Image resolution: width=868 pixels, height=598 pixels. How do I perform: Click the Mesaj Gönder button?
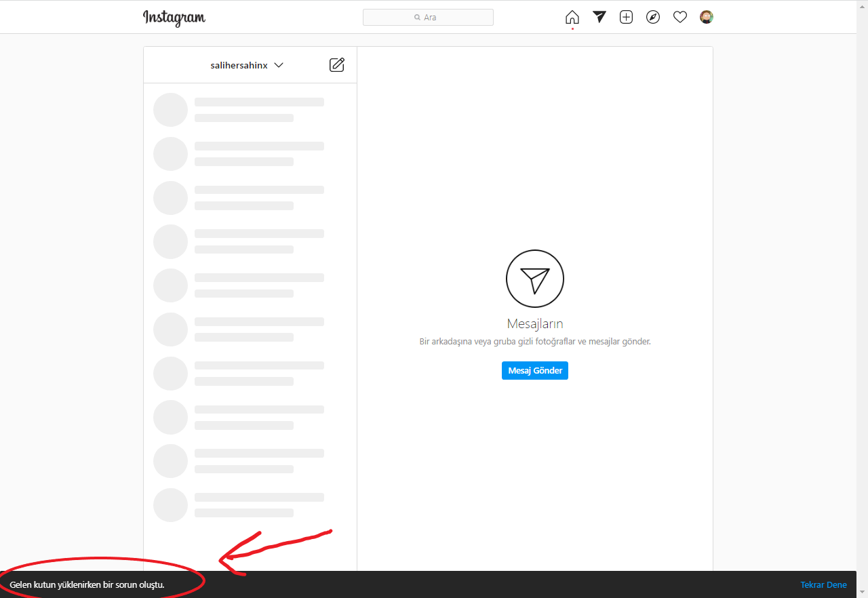coord(535,371)
